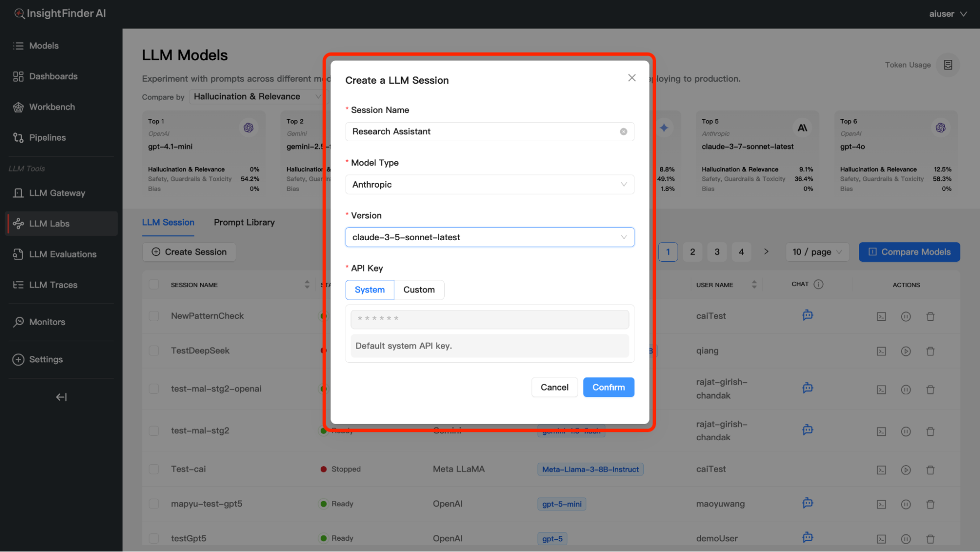Image resolution: width=980 pixels, height=552 pixels.
Task: Clear the Session Name field
Action: 623,131
